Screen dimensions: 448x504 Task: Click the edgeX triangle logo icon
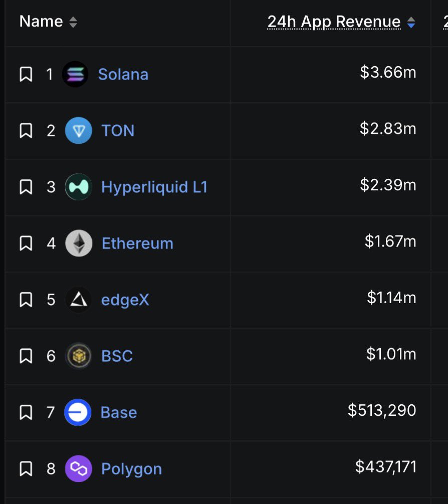(79, 300)
